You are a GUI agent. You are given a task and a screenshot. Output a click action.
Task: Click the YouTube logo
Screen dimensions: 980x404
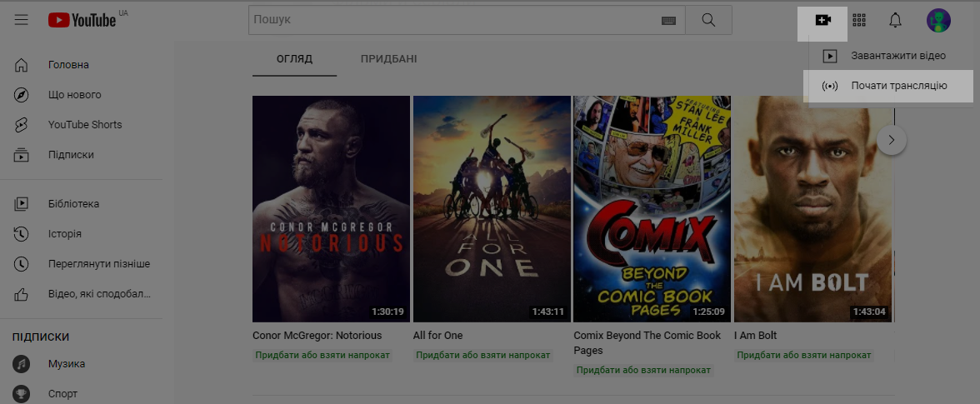coord(82,21)
